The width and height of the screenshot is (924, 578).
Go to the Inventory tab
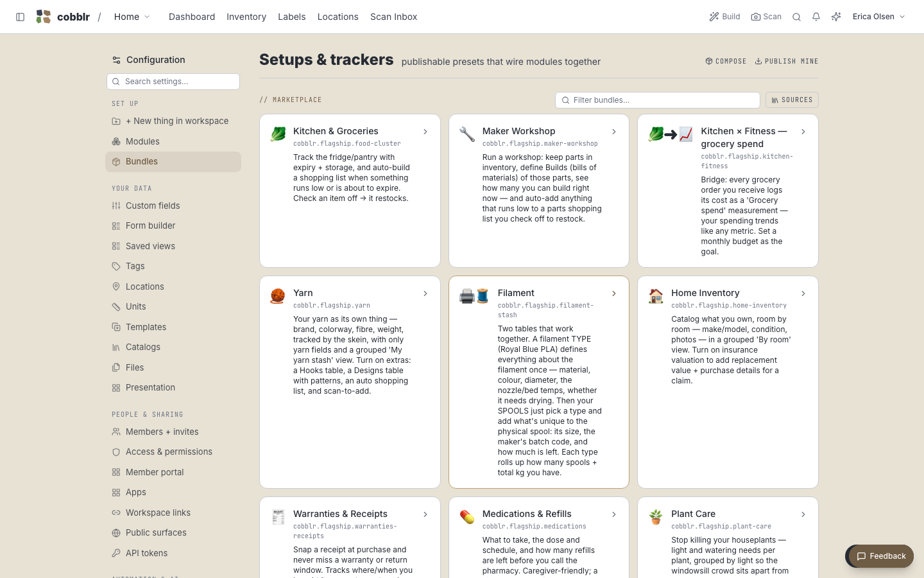click(x=246, y=17)
